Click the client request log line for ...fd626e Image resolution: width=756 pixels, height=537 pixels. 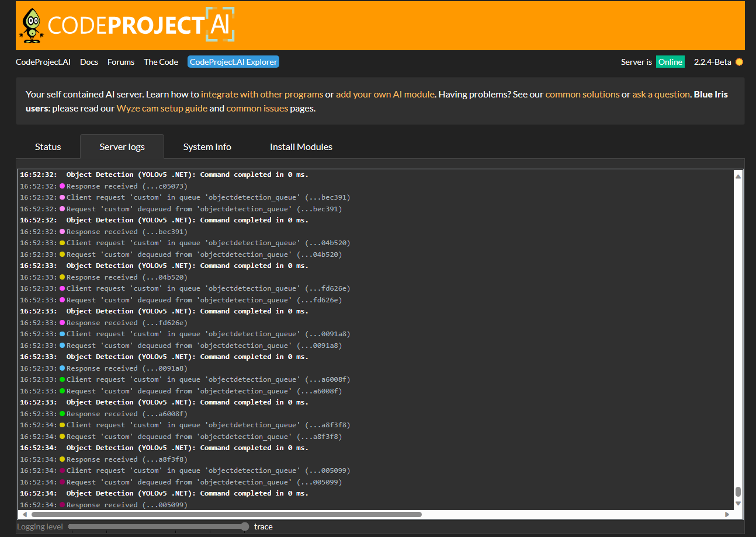pos(185,288)
